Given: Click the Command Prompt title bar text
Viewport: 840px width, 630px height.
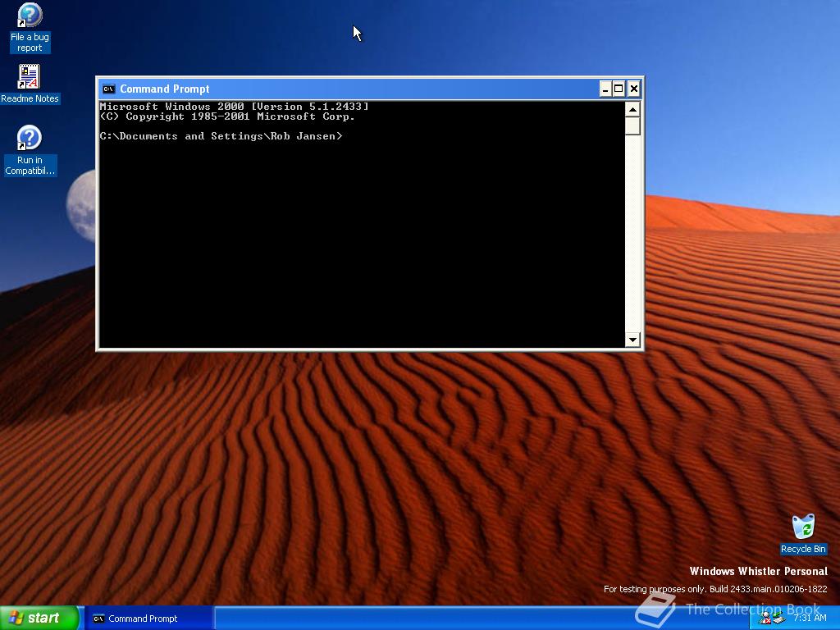Looking at the screenshot, I should [164, 89].
